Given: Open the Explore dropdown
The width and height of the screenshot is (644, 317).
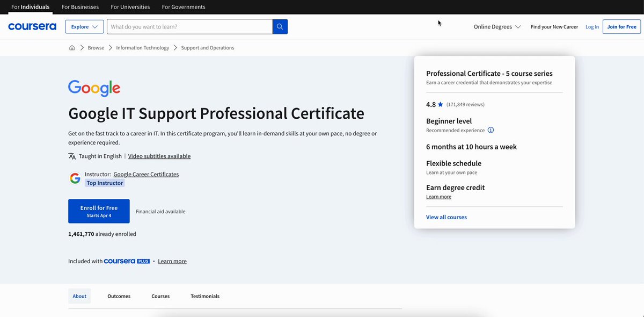Looking at the screenshot, I should [x=84, y=27].
